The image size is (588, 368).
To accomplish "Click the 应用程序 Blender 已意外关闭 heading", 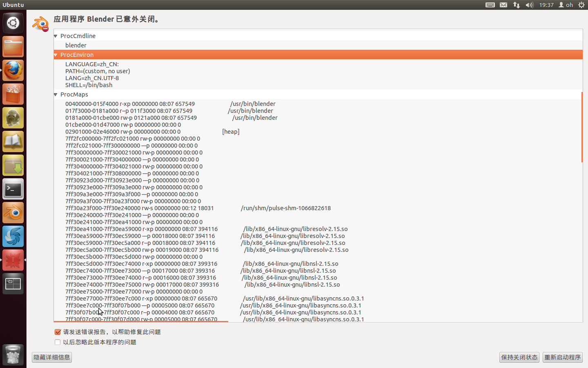I will [107, 19].
